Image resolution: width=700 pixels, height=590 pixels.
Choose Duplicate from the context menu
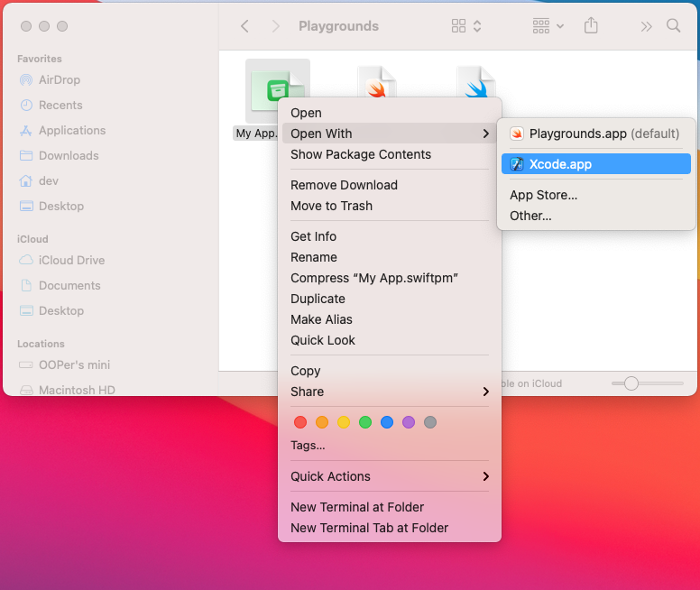click(390, 299)
